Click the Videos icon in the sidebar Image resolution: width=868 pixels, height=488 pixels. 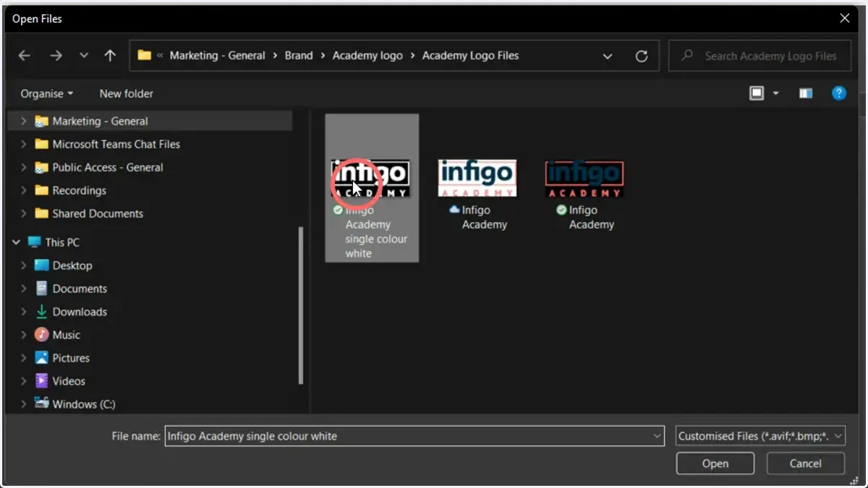click(42, 381)
